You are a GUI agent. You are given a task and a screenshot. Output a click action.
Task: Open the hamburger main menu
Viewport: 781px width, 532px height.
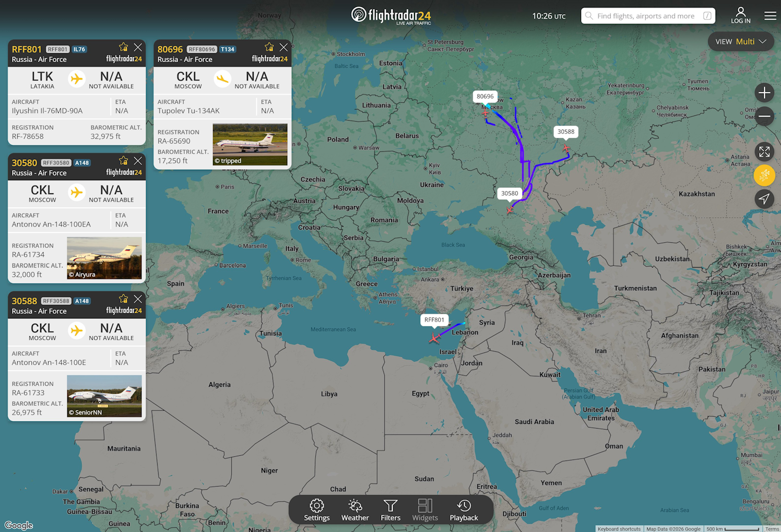[770, 16]
